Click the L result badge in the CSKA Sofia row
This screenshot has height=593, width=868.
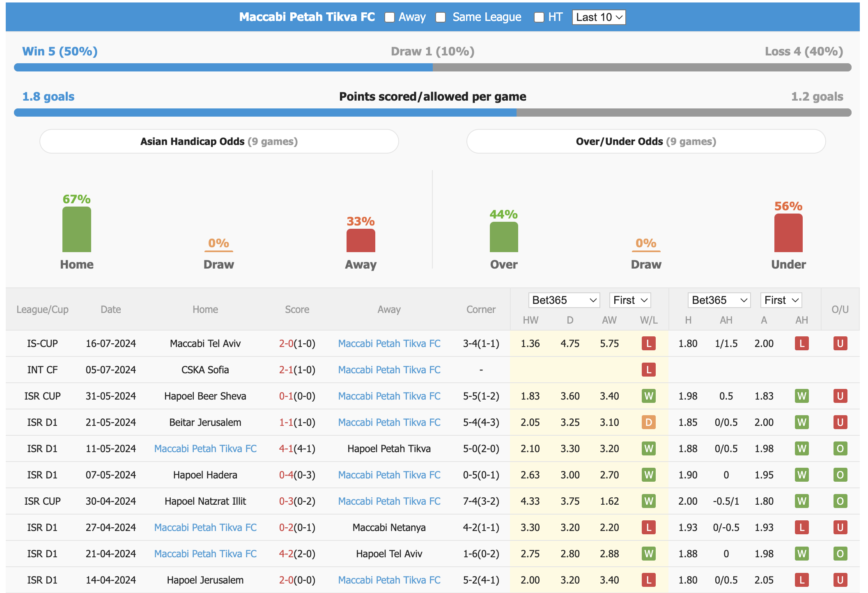[x=649, y=370]
